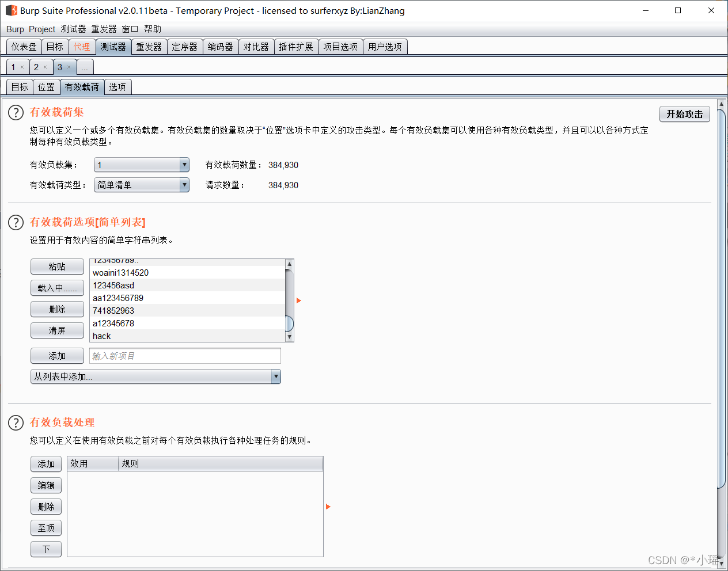Screen dimensions: 728x571
Task: Open new Intruder tab with ... button
Action: click(85, 67)
